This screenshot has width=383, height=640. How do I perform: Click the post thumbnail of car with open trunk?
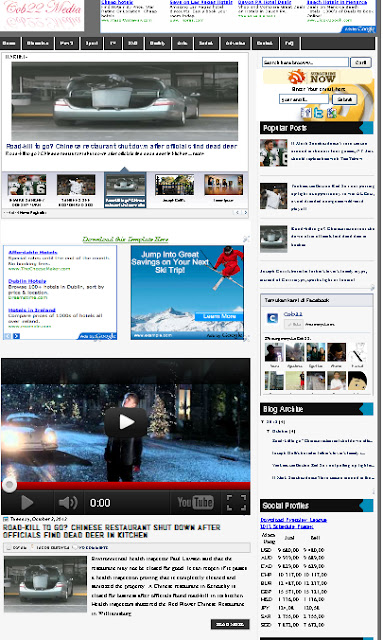[x=45, y=584]
